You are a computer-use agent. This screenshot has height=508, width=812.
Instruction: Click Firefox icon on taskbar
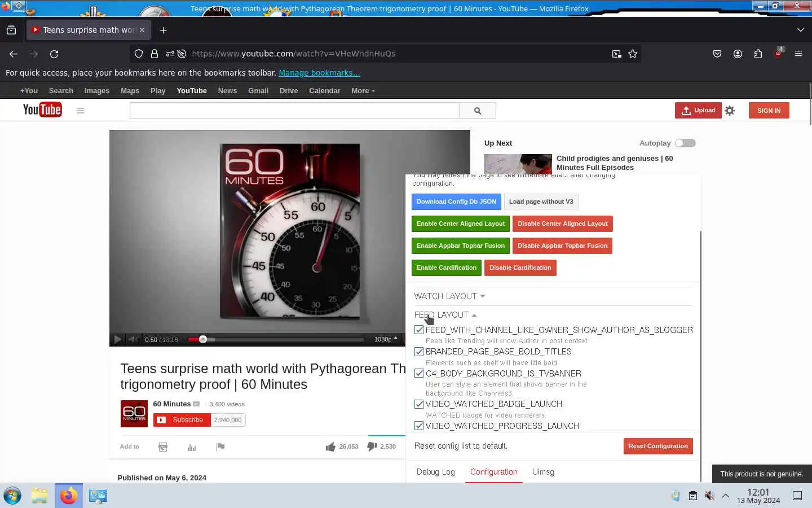(69, 496)
